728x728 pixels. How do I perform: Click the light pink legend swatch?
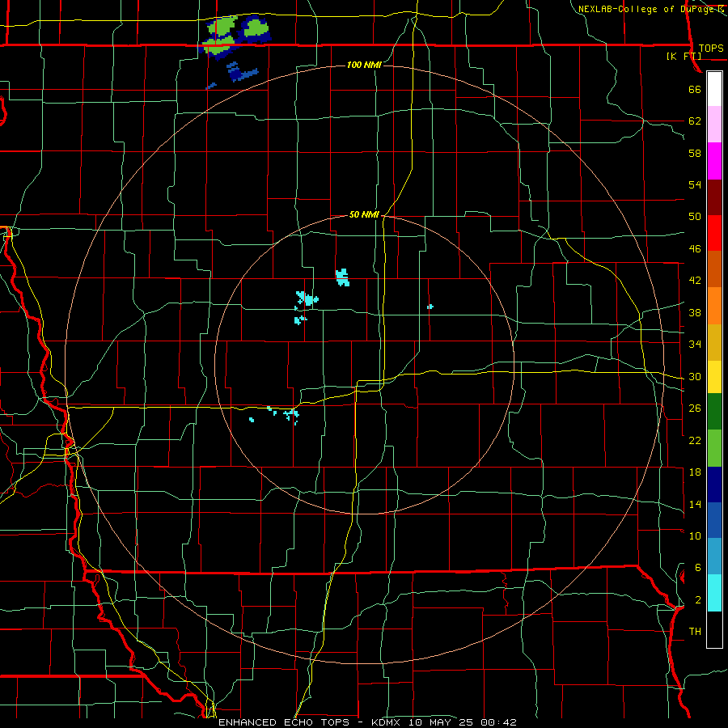(x=714, y=125)
